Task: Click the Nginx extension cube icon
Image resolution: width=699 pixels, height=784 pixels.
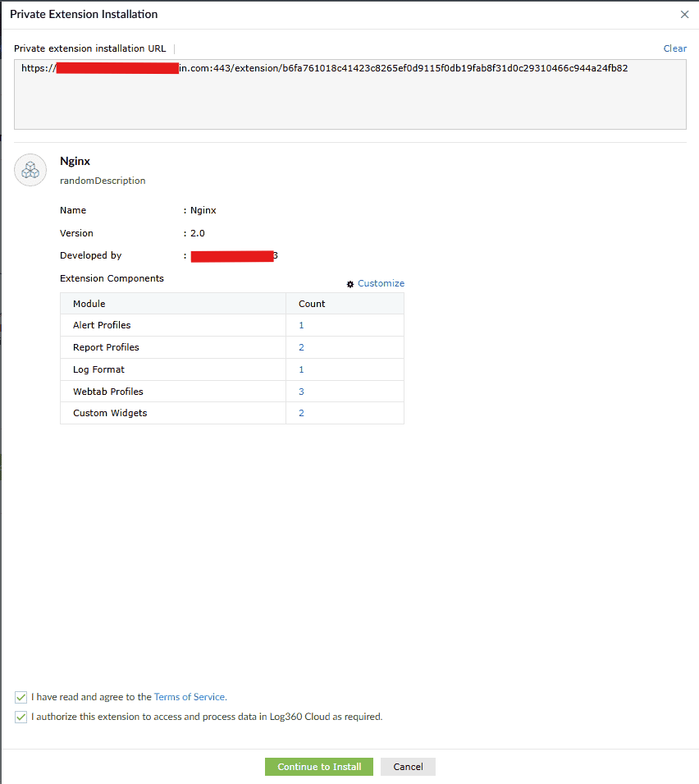Action: pos(30,170)
